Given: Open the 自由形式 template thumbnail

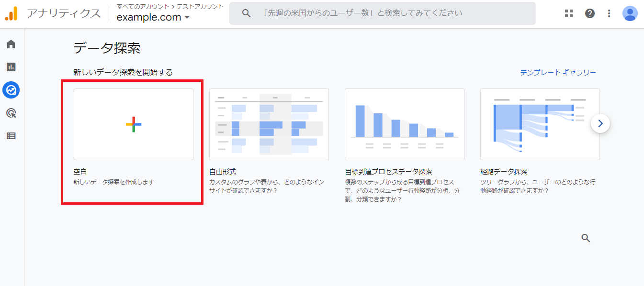Looking at the screenshot, I should click(x=269, y=124).
